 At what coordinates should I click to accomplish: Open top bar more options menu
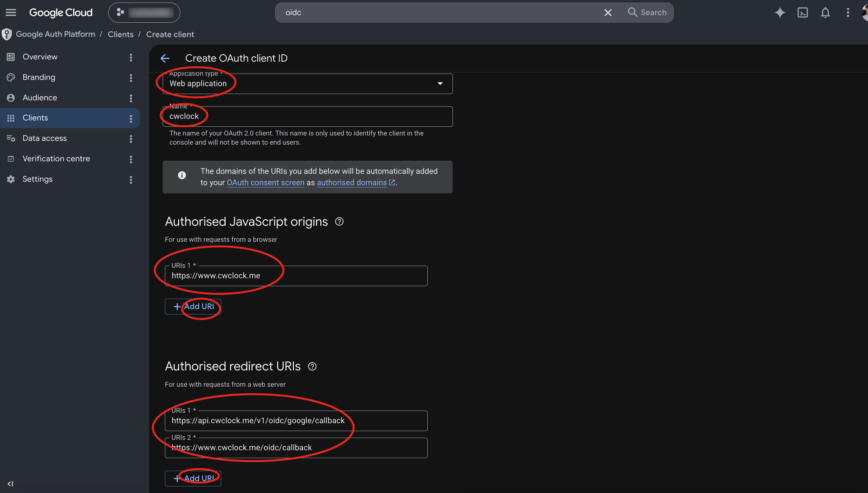click(848, 13)
